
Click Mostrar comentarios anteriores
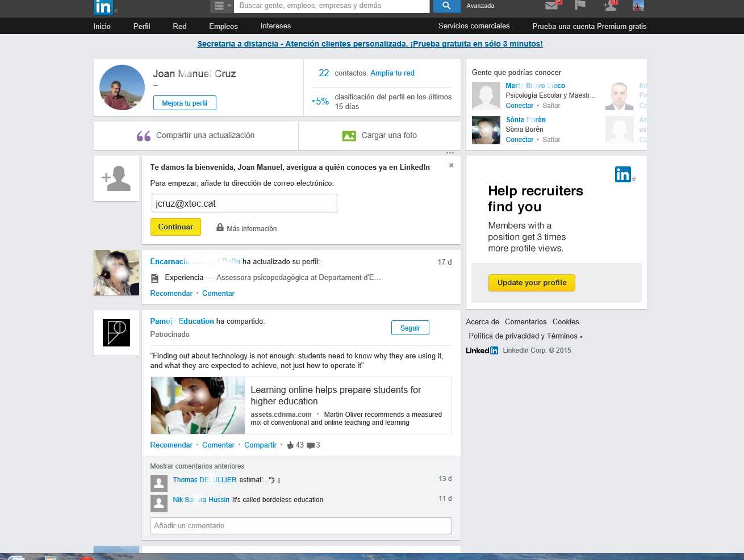(197, 466)
